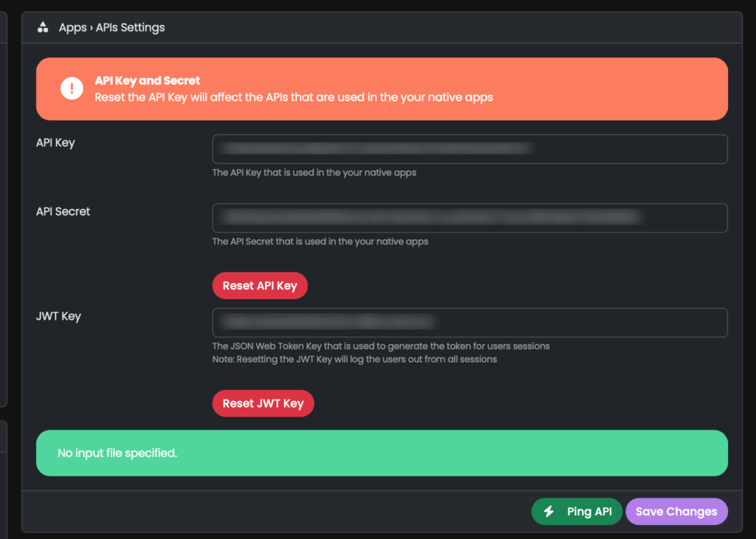Click the API Secret helper description text
Screen dimensions: 756x539
[320, 241]
